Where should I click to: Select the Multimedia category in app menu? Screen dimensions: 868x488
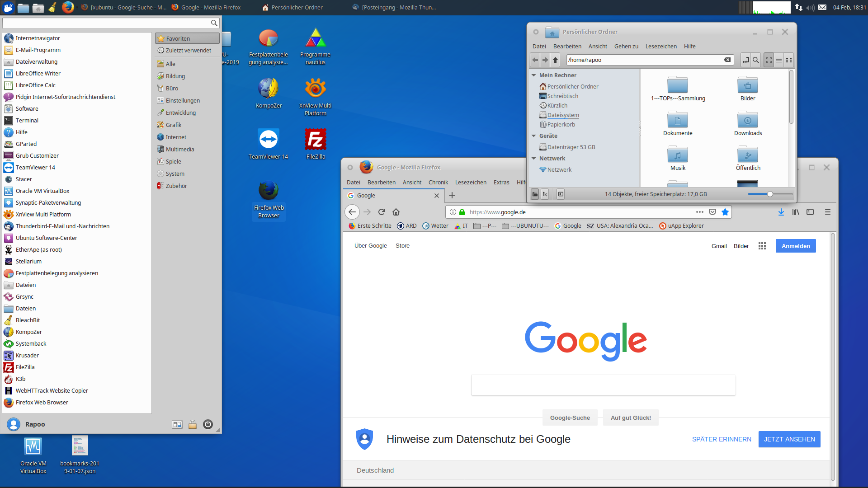point(179,149)
